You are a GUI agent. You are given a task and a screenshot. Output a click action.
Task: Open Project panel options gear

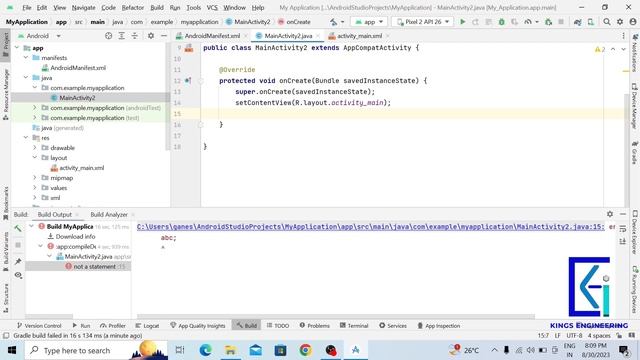(x=151, y=36)
